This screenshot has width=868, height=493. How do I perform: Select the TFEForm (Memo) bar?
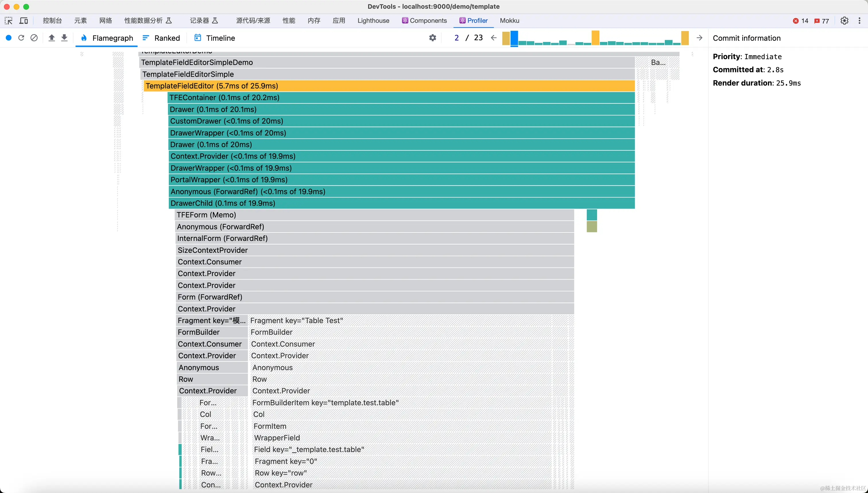click(375, 215)
